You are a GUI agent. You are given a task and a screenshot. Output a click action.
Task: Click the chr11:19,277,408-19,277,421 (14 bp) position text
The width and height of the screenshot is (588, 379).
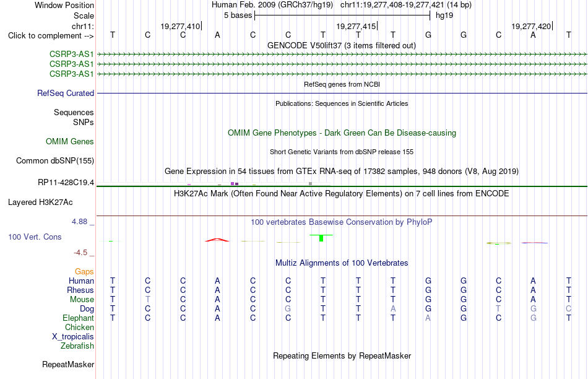point(406,5)
